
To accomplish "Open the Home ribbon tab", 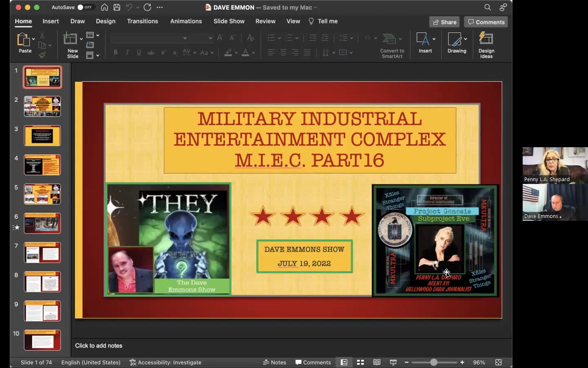I will 23,21.
